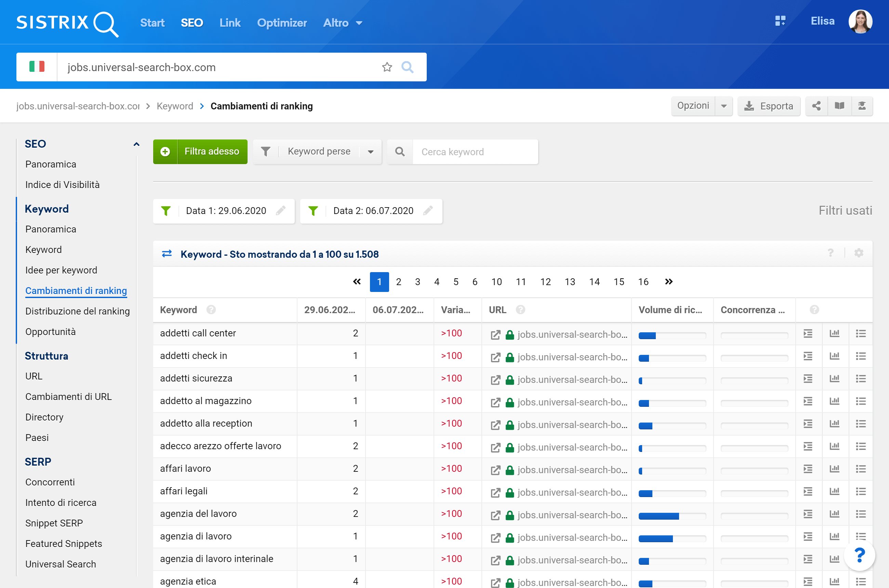The width and height of the screenshot is (889, 588).
Task: Open Opportunità in sidebar
Action: pos(50,332)
